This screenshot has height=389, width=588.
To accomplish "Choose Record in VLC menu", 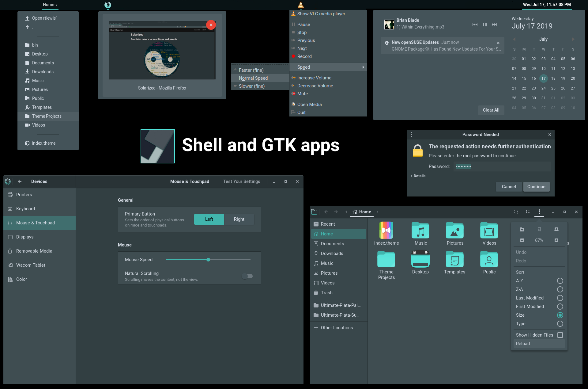I will tap(328, 56).
